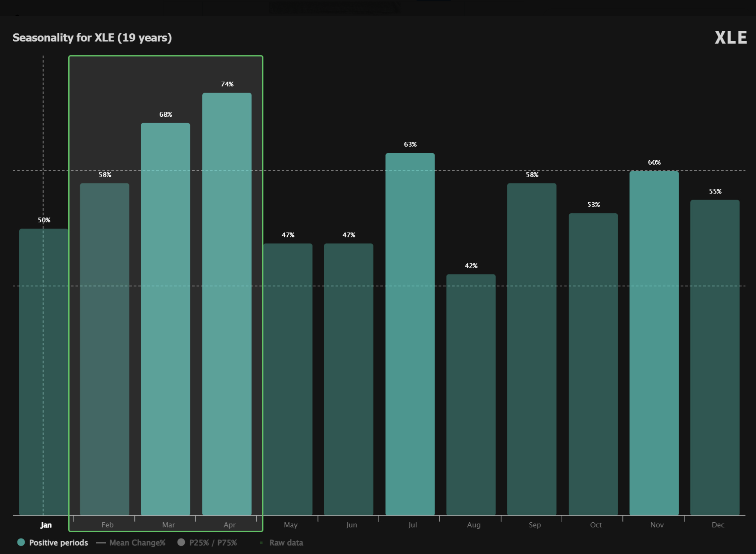Click the teal Positive periods legend dot
The image size is (756, 554).
(21, 542)
